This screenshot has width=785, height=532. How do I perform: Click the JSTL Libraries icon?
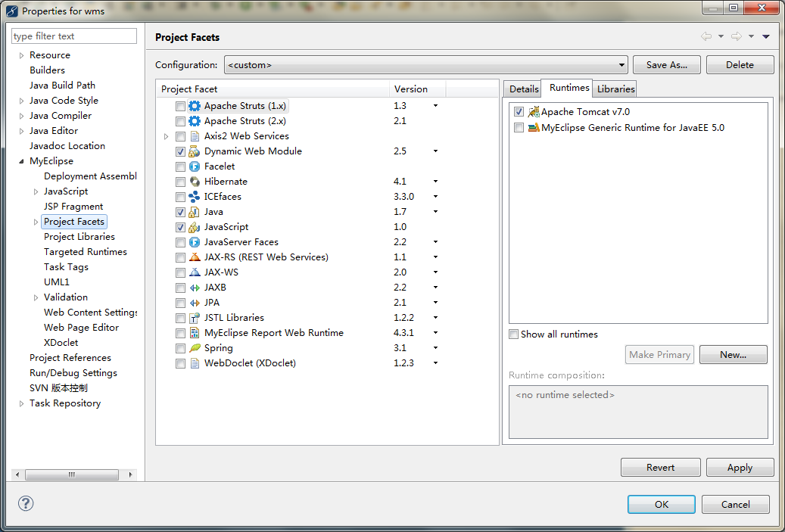pyautogui.click(x=195, y=318)
